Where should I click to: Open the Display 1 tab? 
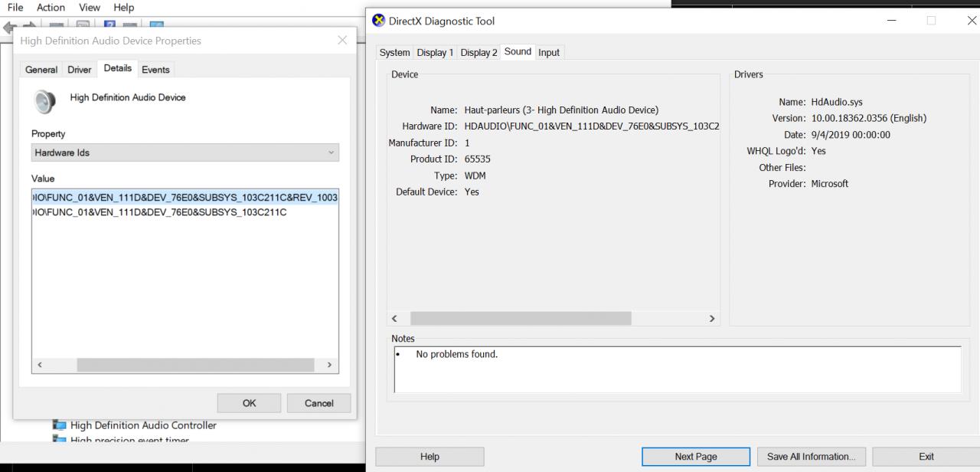[435, 53]
